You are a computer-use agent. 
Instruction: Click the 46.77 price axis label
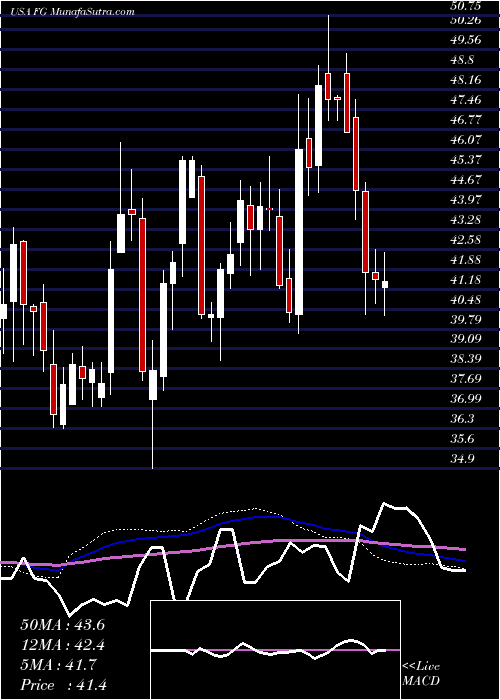pos(465,120)
